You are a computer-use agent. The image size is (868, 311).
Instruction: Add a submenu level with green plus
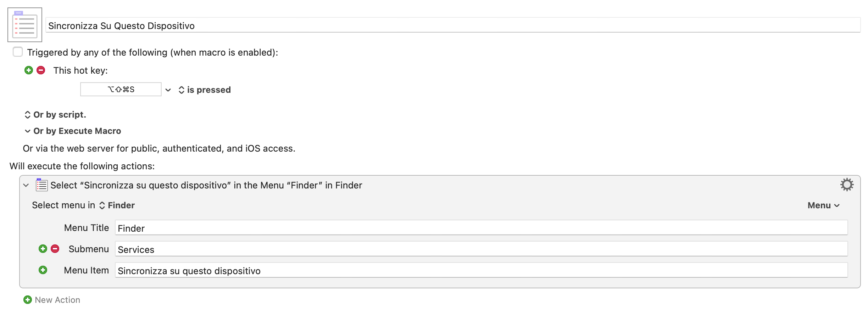click(43, 249)
